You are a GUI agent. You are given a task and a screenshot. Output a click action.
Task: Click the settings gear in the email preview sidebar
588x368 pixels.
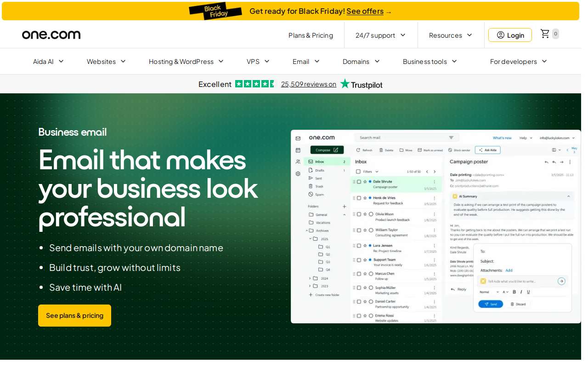[298, 174]
